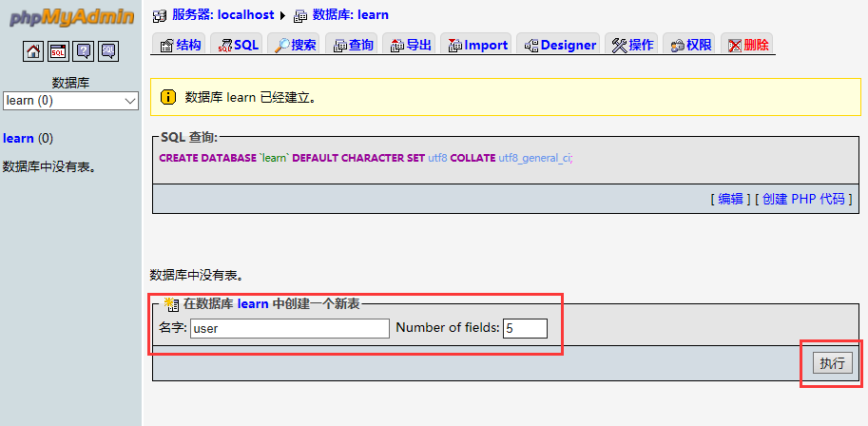This screenshot has height=426, width=868.
Task: Click the Home icon in sidebar
Action: [33, 51]
